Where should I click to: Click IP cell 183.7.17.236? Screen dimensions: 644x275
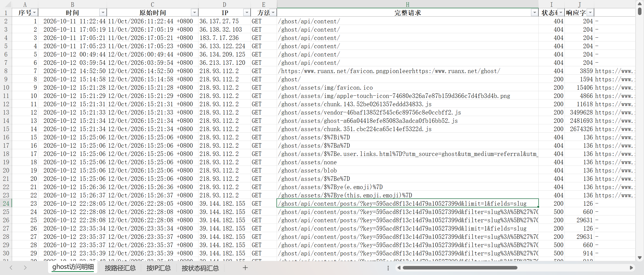(224, 38)
